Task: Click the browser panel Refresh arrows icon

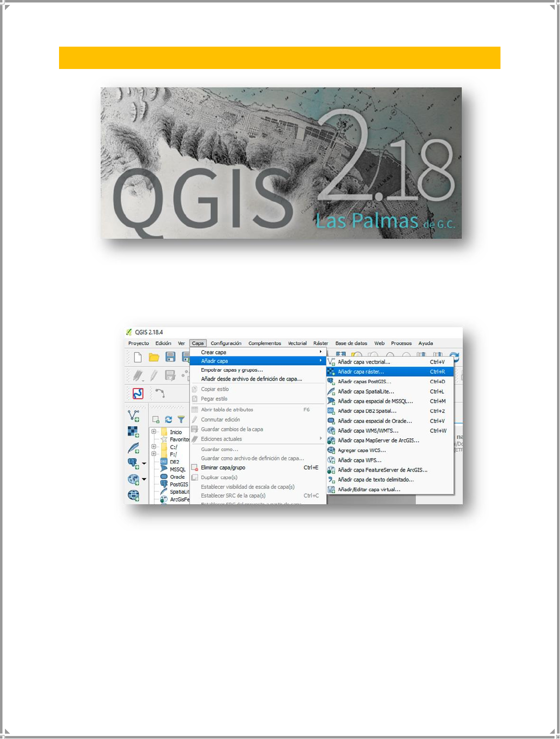Action: (169, 419)
